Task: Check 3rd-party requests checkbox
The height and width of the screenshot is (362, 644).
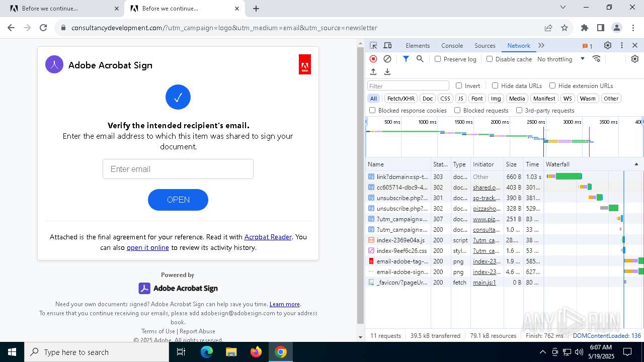Action: click(519, 110)
